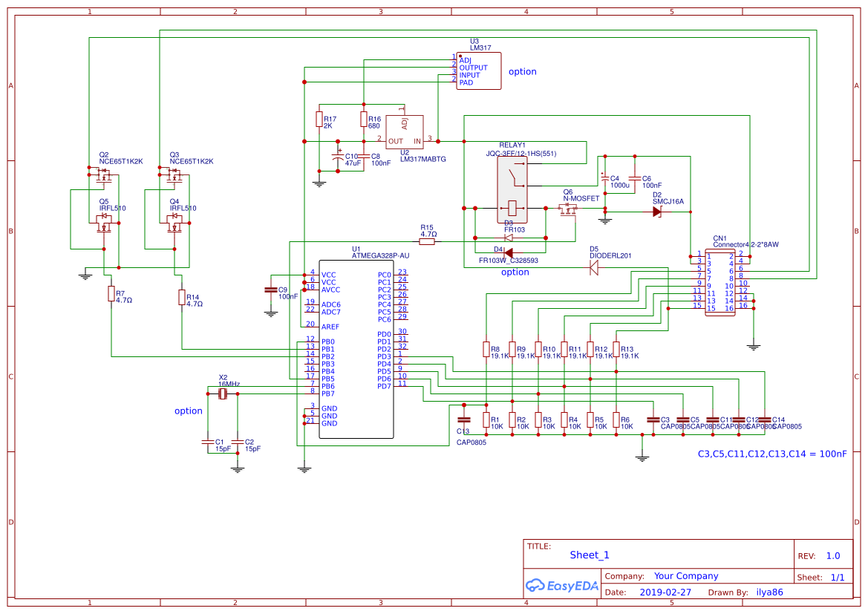Screen dimensions: 868x614
Task: Select the ATMEGA328P-AU microcontroller U1
Action: coord(356,349)
